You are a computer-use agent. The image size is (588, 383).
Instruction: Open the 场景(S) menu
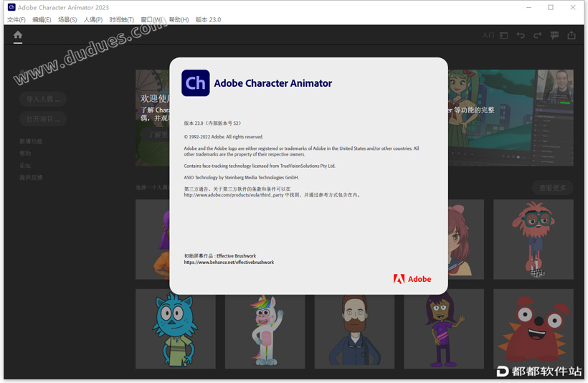tap(67, 19)
